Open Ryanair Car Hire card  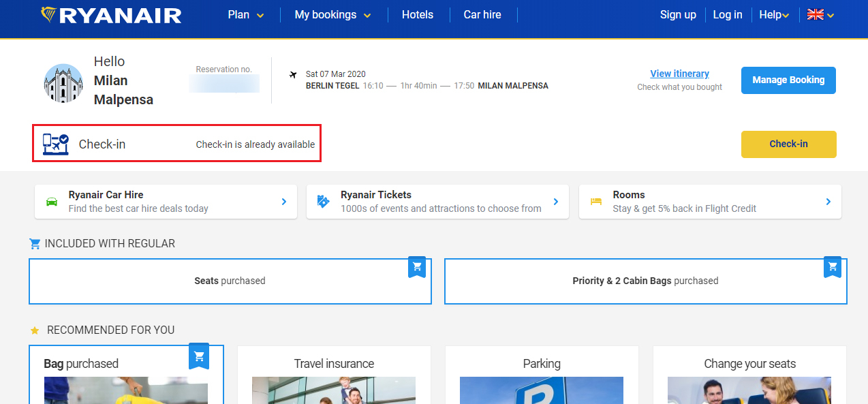[166, 202]
